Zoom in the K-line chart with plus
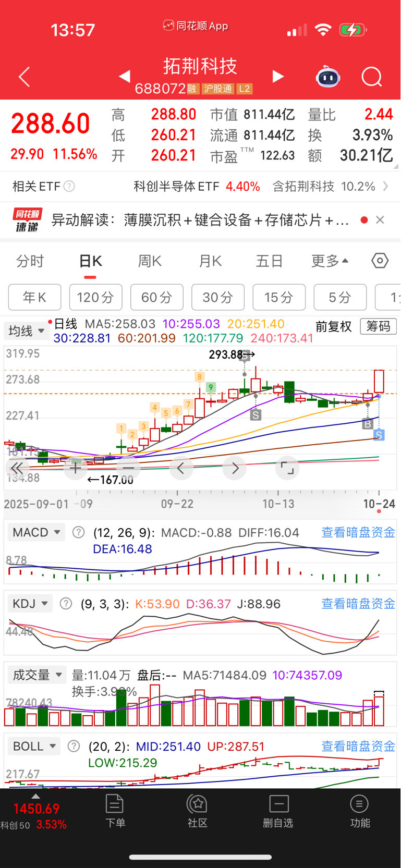Viewport: 401px width, 868px height. (76, 468)
